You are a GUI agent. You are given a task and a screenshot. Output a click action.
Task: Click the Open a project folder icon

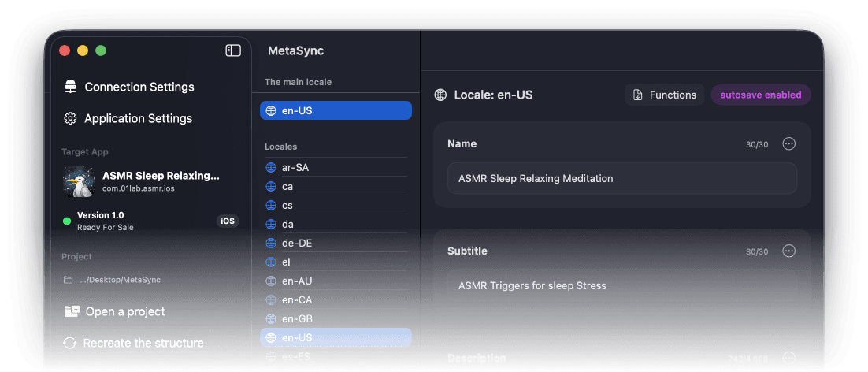pos(72,311)
